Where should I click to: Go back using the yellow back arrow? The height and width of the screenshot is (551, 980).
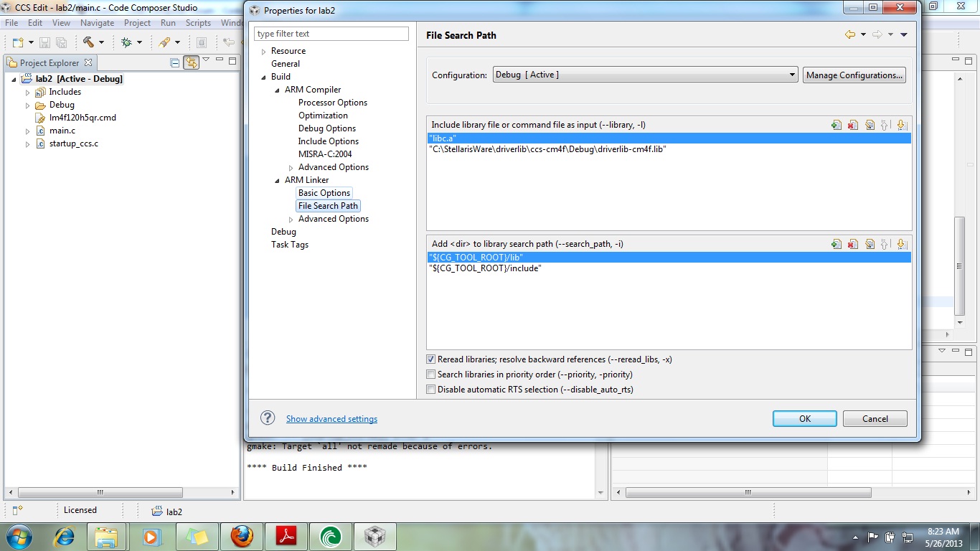[x=850, y=34]
